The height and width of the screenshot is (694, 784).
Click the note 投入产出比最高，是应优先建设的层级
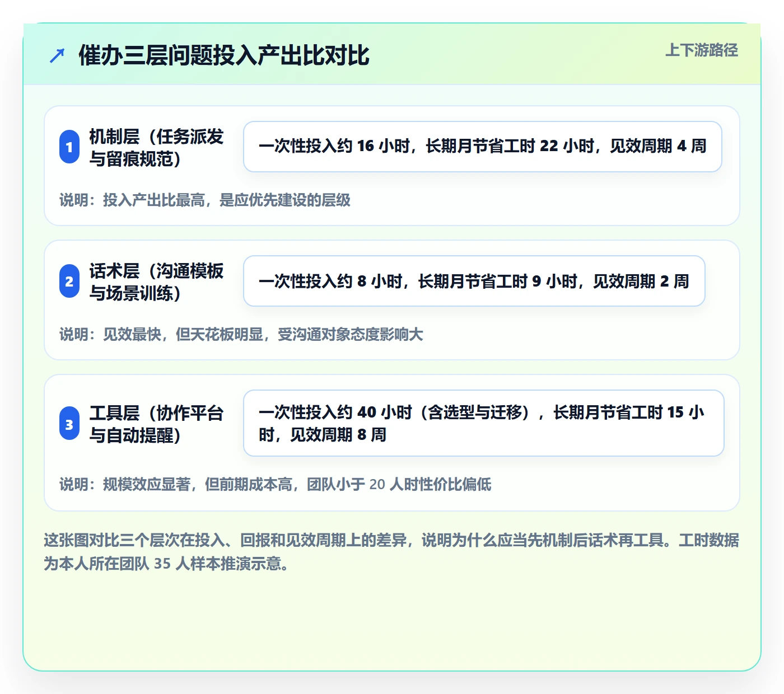coord(205,200)
